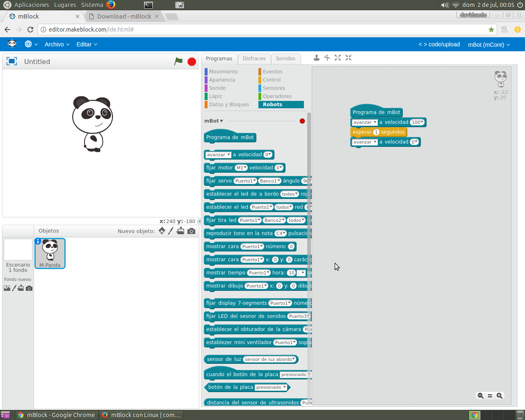Take new sprite photo with camera
This screenshot has height=420, width=525.
pyautogui.click(x=191, y=231)
